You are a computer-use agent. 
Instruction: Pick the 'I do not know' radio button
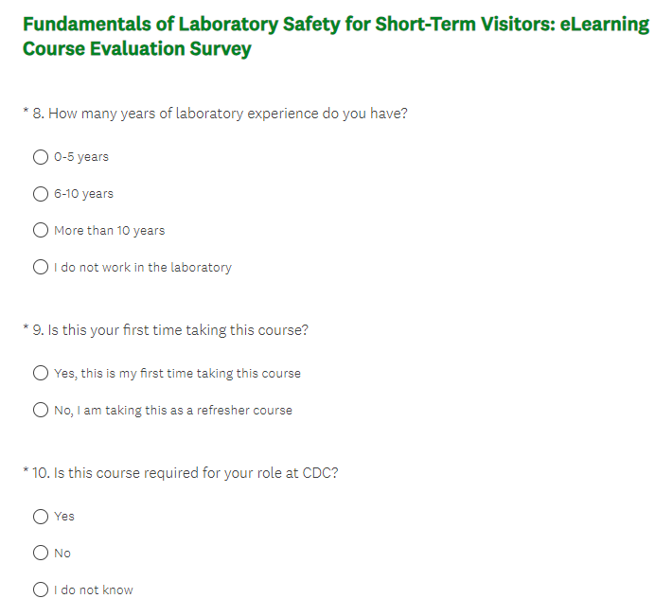click(x=41, y=590)
